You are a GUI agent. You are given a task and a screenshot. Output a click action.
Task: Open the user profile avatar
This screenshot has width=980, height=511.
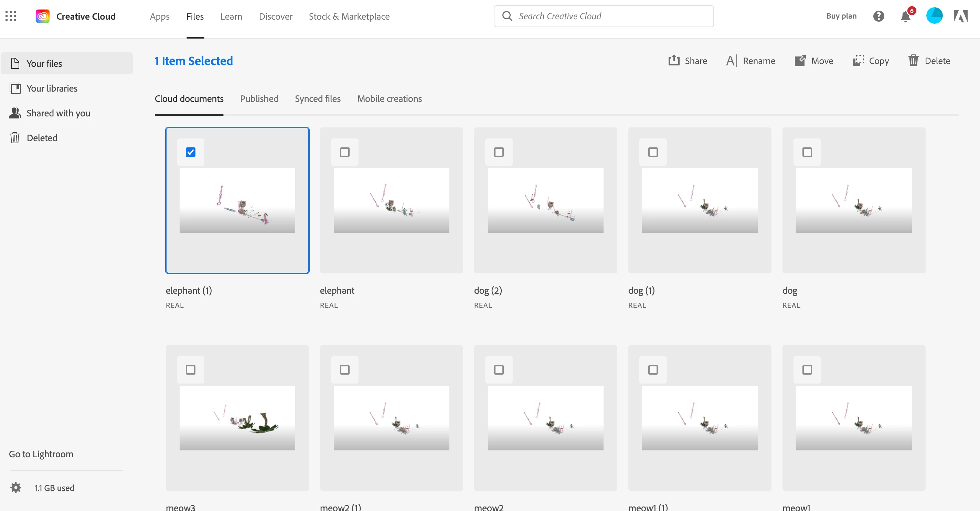[934, 16]
